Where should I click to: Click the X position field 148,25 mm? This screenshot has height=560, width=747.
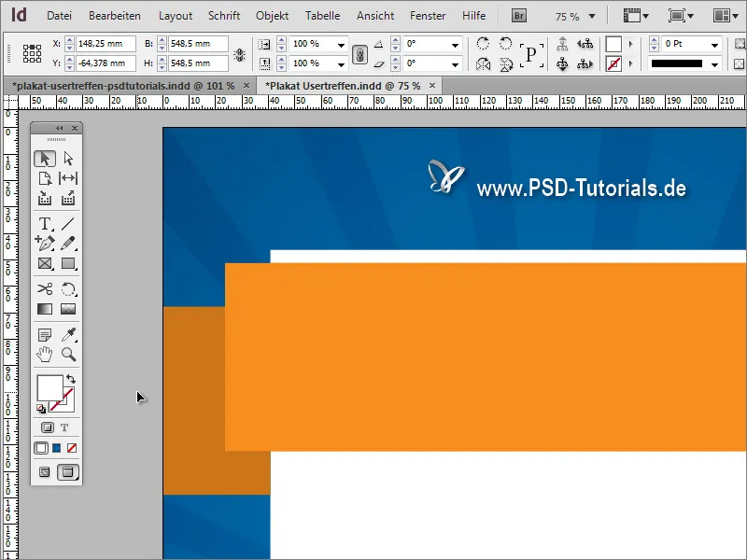(106, 44)
